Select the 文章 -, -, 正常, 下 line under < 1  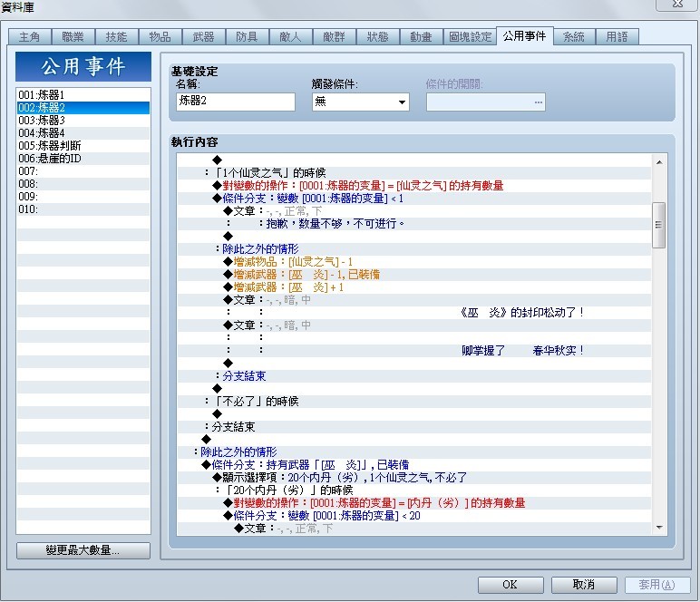point(414,211)
